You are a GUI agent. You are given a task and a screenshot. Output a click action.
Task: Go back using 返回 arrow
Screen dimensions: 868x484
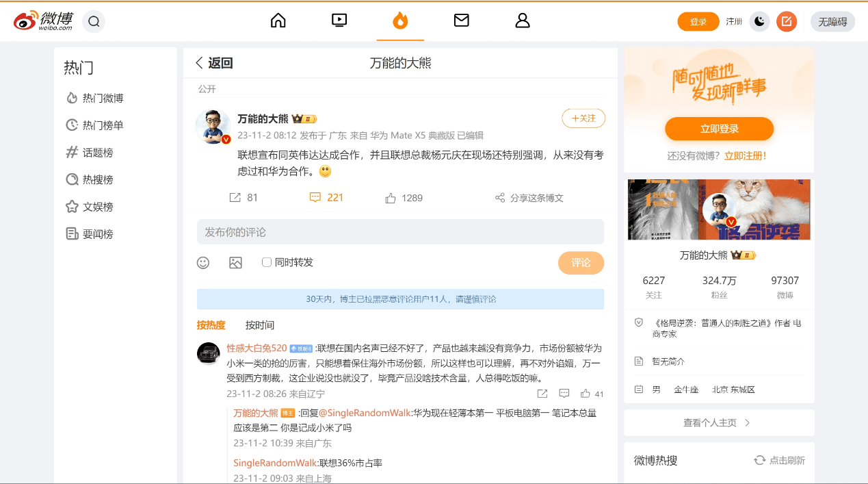pos(214,63)
